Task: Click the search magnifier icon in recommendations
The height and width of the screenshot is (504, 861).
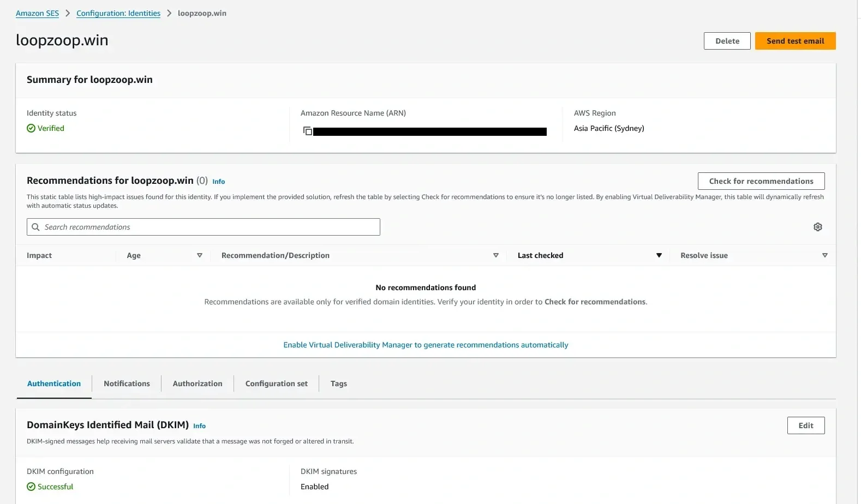Action: tap(35, 227)
